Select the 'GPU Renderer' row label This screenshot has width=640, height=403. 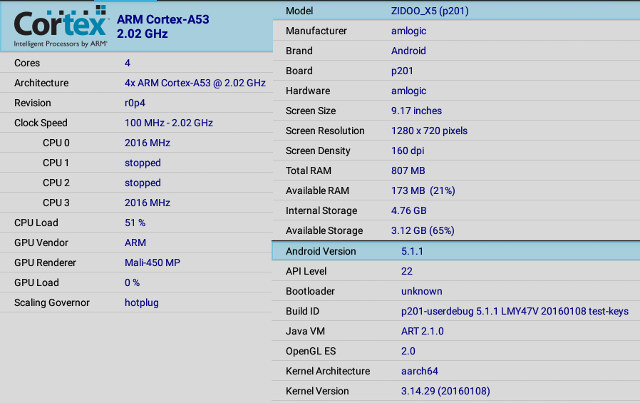(x=45, y=263)
